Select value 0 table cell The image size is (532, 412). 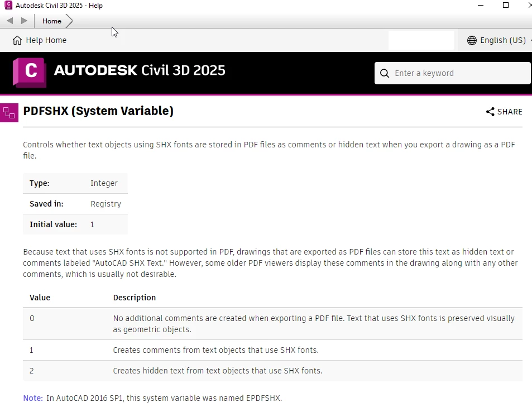pyautogui.click(x=32, y=318)
